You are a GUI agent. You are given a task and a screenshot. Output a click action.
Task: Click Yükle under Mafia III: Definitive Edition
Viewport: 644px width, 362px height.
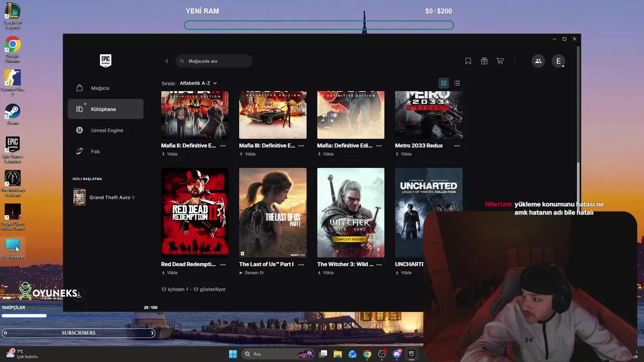coord(248,154)
